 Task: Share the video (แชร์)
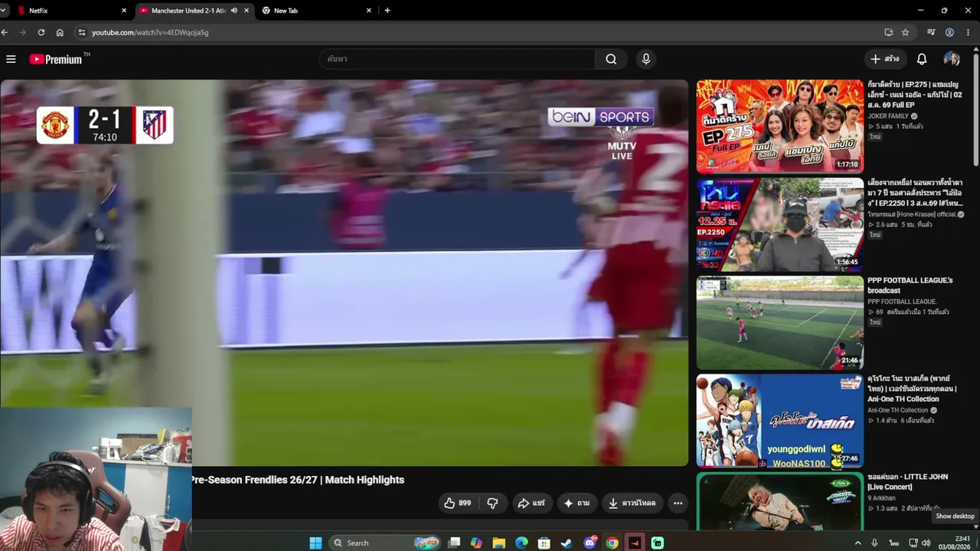(x=531, y=503)
